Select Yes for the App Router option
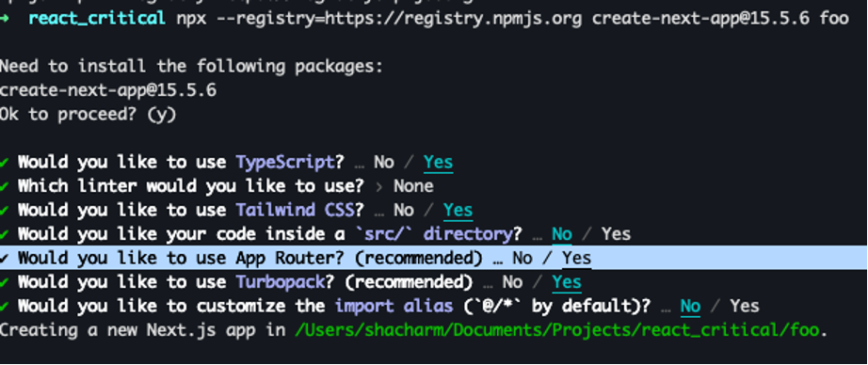The height and width of the screenshot is (365, 868). [577, 259]
